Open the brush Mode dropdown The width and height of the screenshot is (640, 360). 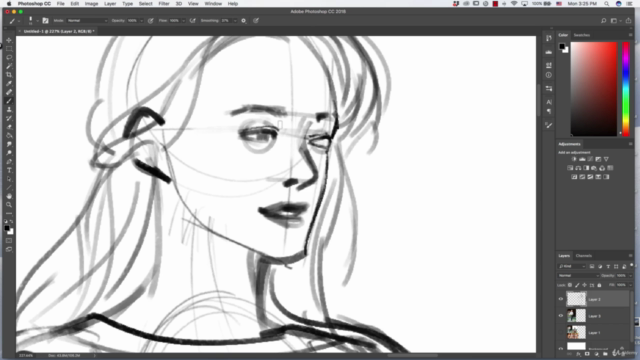87,20
